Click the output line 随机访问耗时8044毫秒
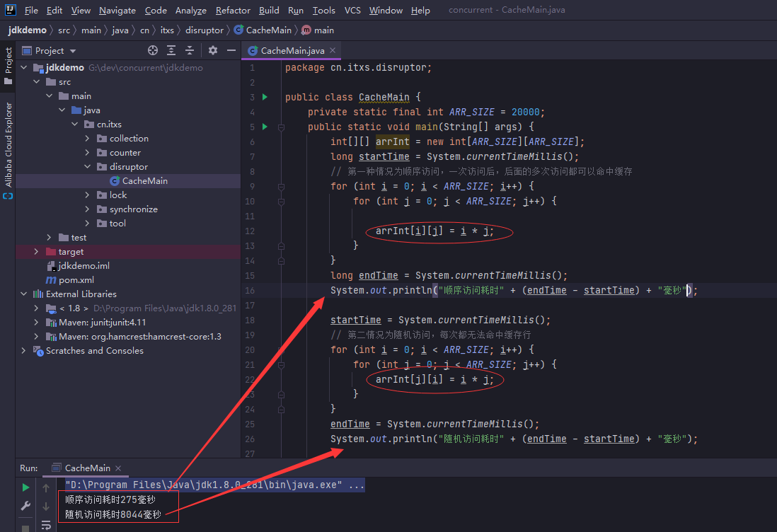The height and width of the screenshot is (532, 777). pos(113,514)
